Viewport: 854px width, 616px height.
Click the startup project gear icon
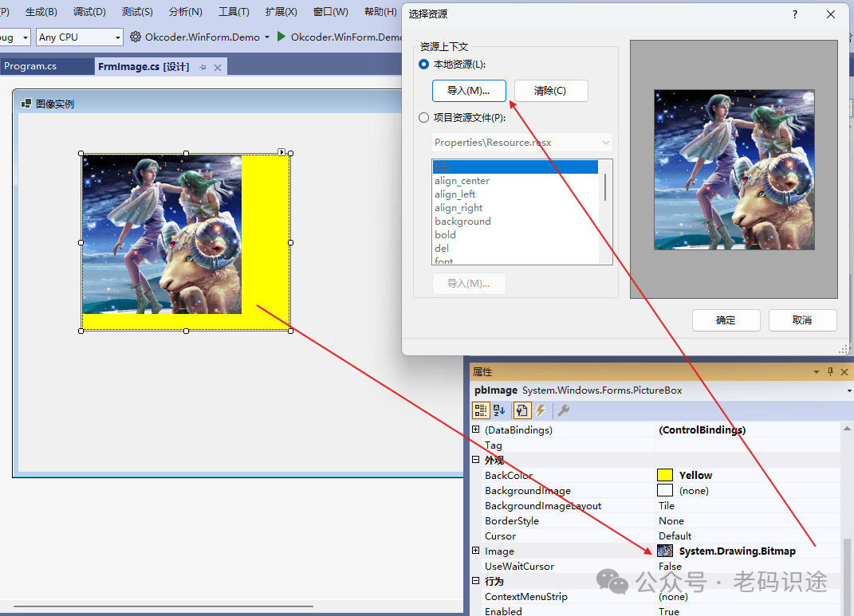click(x=135, y=37)
